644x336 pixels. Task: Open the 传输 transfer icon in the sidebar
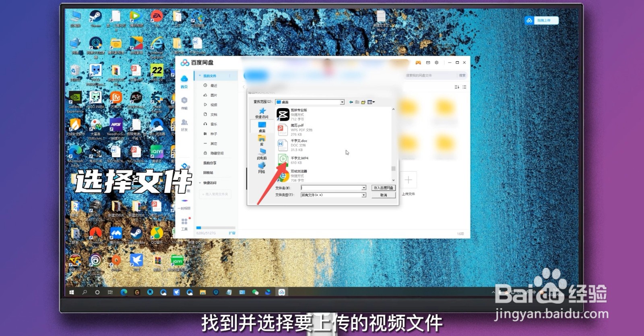[x=184, y=103]
